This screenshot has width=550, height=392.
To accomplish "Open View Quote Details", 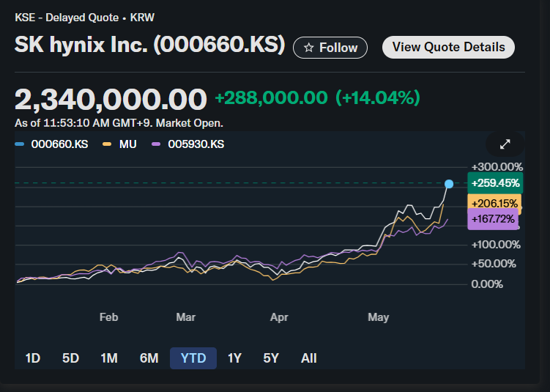I will tap(448, 47).
